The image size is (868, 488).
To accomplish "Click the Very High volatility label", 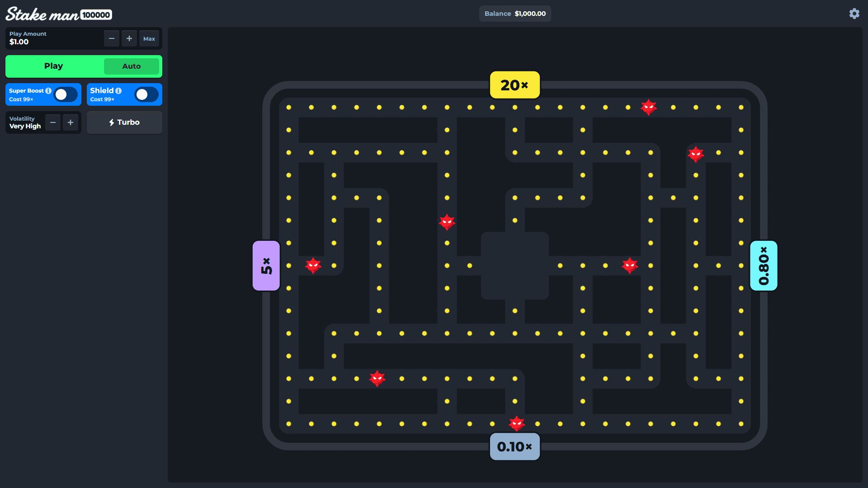I will (25, 126).
